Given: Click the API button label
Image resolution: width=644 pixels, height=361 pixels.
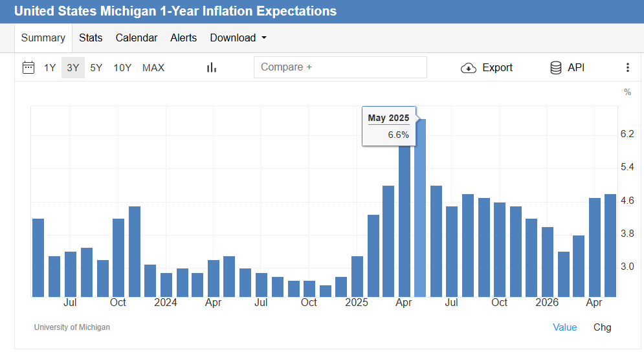Looking at the screenshot, I should [x=576, y=67].
